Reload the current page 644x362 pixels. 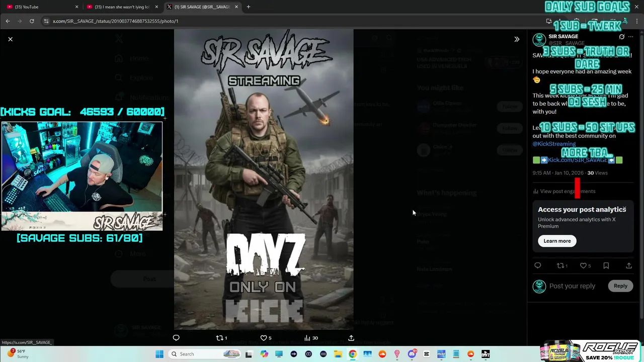tap(32, 21)
